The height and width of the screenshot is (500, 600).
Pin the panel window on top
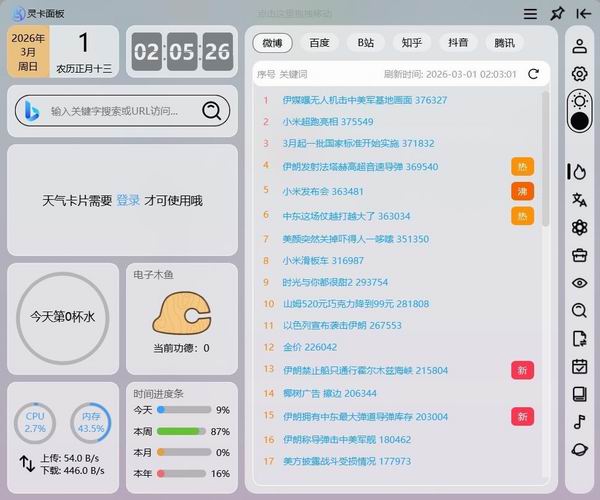(557, 14)
